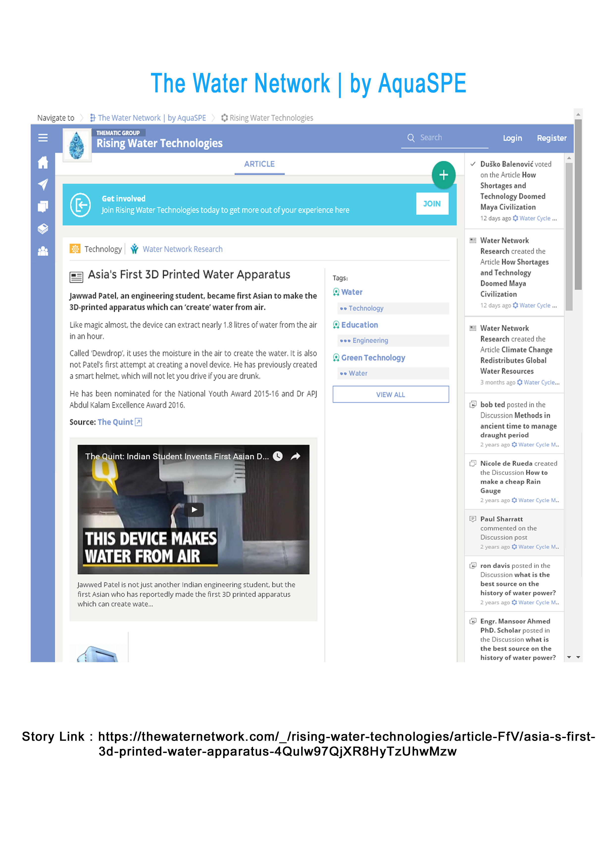This screenshot has width=614, height=868.
Task: Click the article newspaper icon beside title
Action: (x=76, y=277)
